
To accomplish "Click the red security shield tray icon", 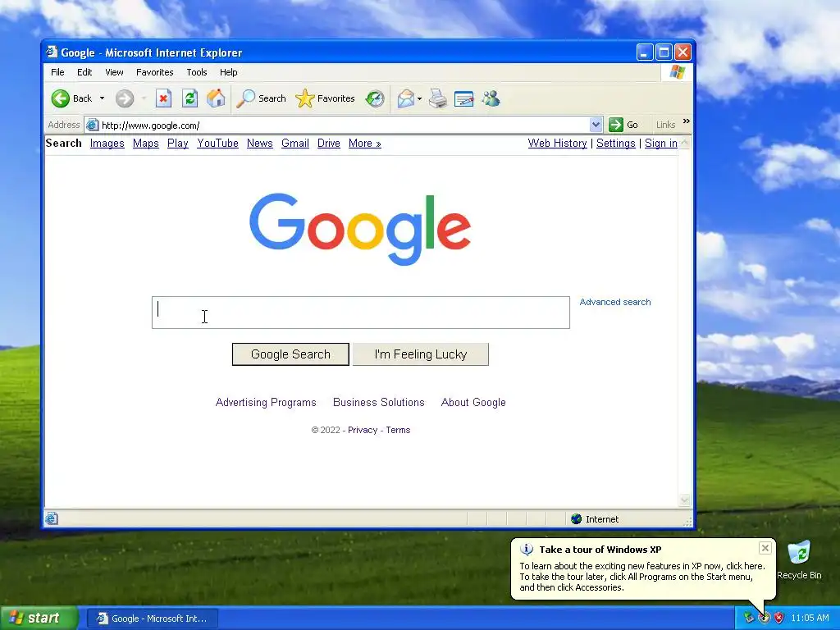I will (779, 619).
